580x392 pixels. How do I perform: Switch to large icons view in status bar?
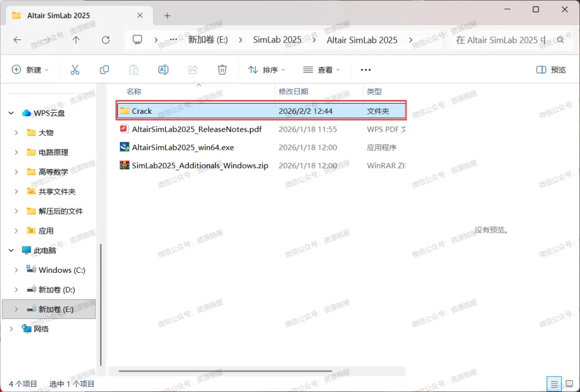569,384
